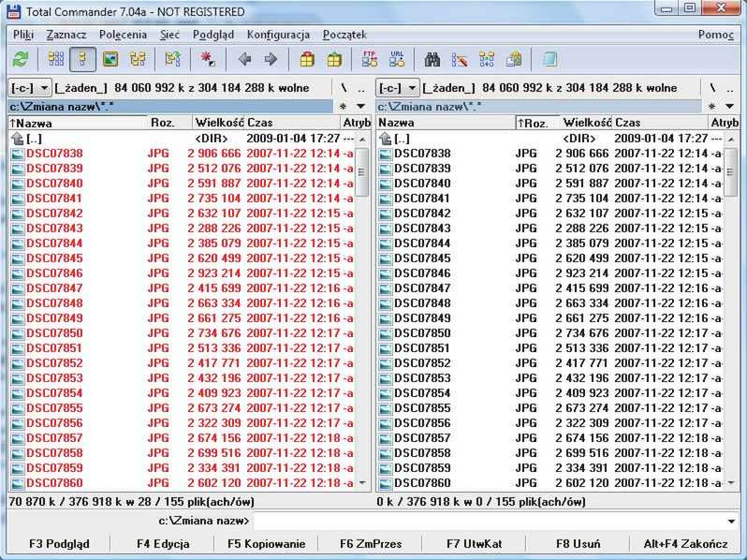Screen dimensions: 747x560
Task: Click right panel path c:\Zmiana nazw\*.*
Action: [x=539, y=106]
